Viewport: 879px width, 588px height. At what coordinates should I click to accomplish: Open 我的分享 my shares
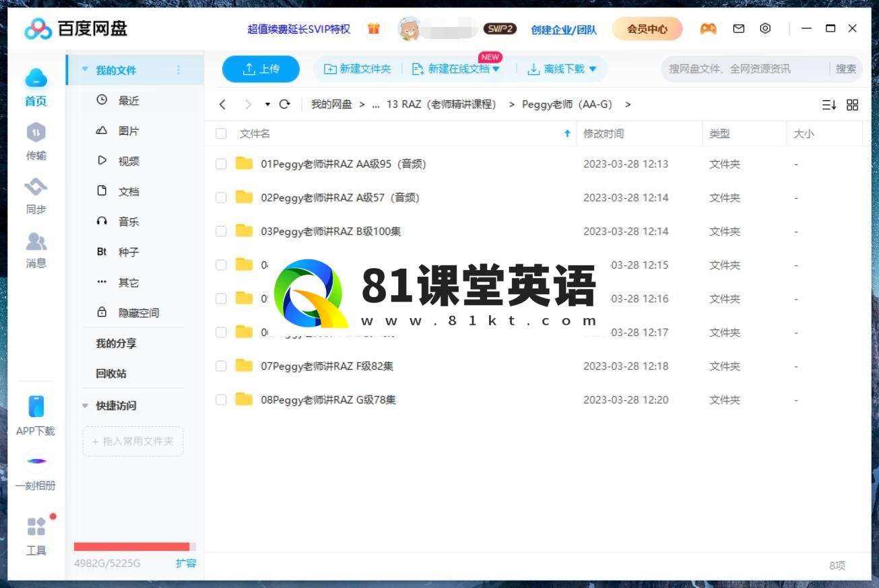pyautogui.click(x=116, y=344)
